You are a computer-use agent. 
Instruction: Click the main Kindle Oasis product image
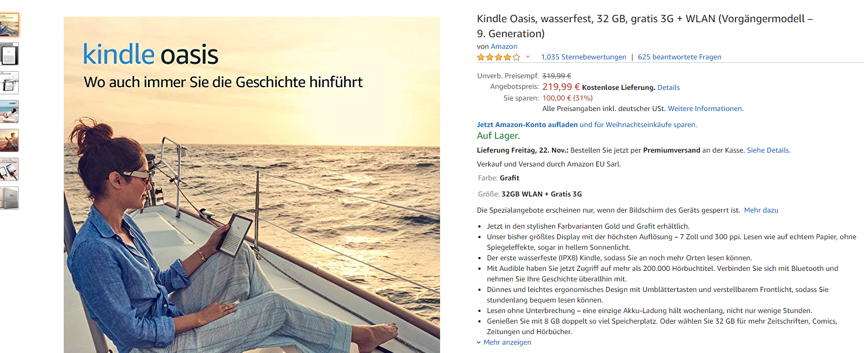(252, 185)
